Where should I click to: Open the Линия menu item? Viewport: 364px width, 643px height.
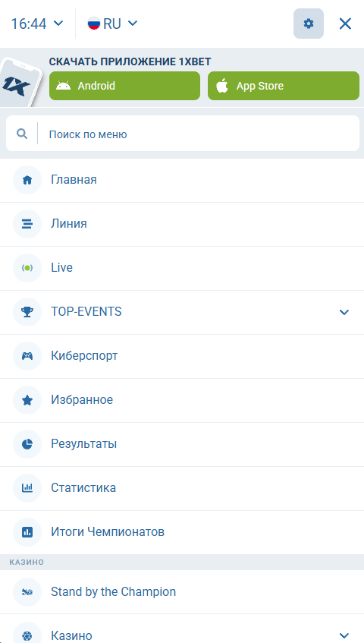tap(182, 224)
